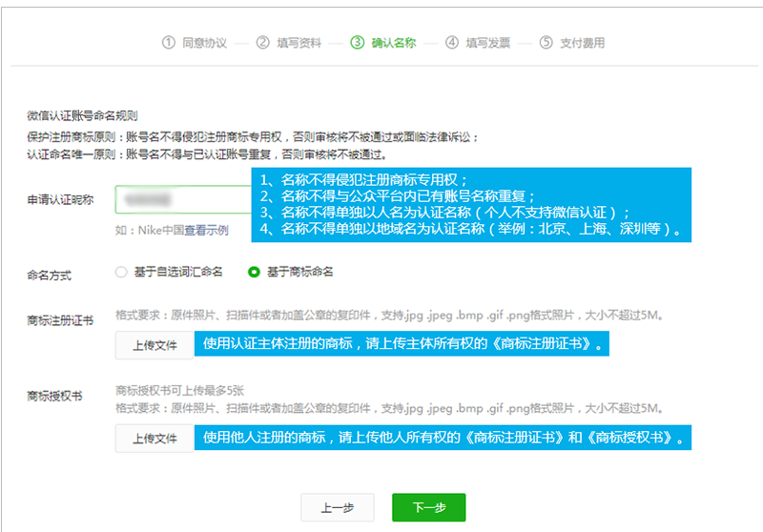
Task: Click 上传文件 for 商标注册证书
Action: (155, 345)
